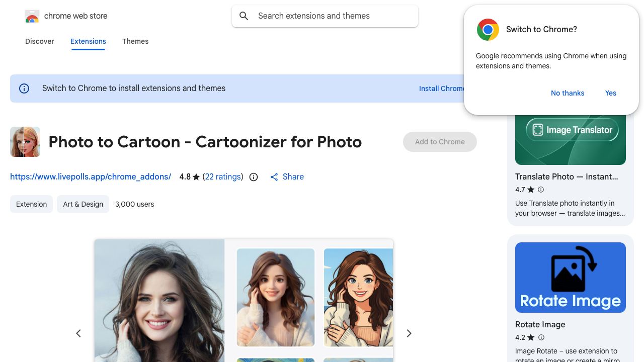Click the Translate Photo — Instant... title

(x=567, y=176)
